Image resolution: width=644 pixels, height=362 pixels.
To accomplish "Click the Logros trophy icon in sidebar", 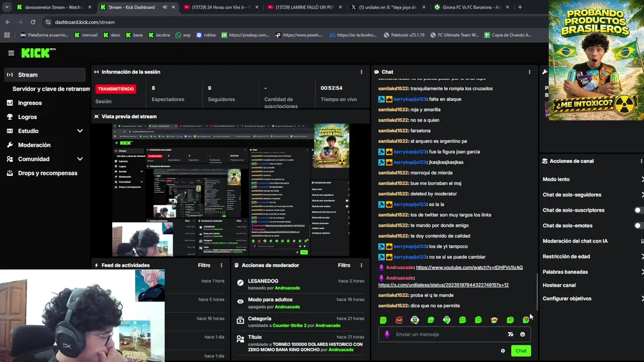I will [x=10, y=117].
